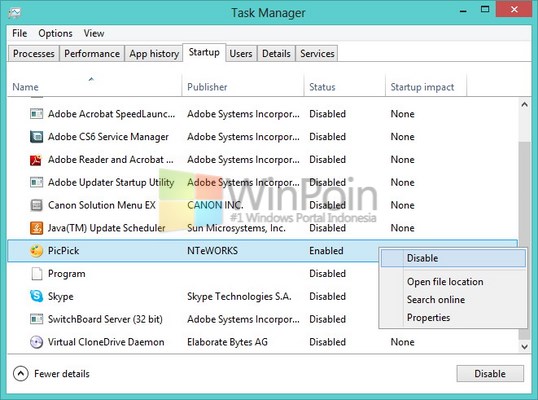This screenshot has height=400, width=538.
Task: Switch to the Details tab
Action: [x=276, y=54]
